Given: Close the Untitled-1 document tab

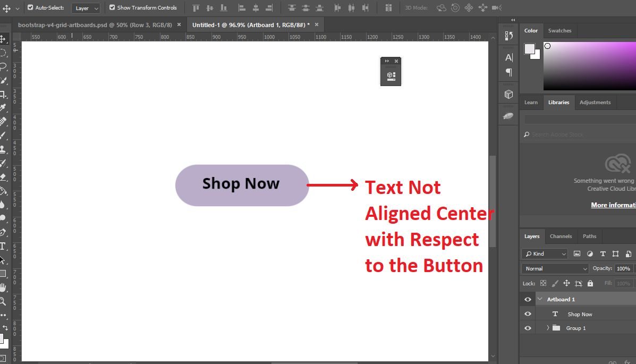Looking at the screenshot, I should (x=317, y=25).
